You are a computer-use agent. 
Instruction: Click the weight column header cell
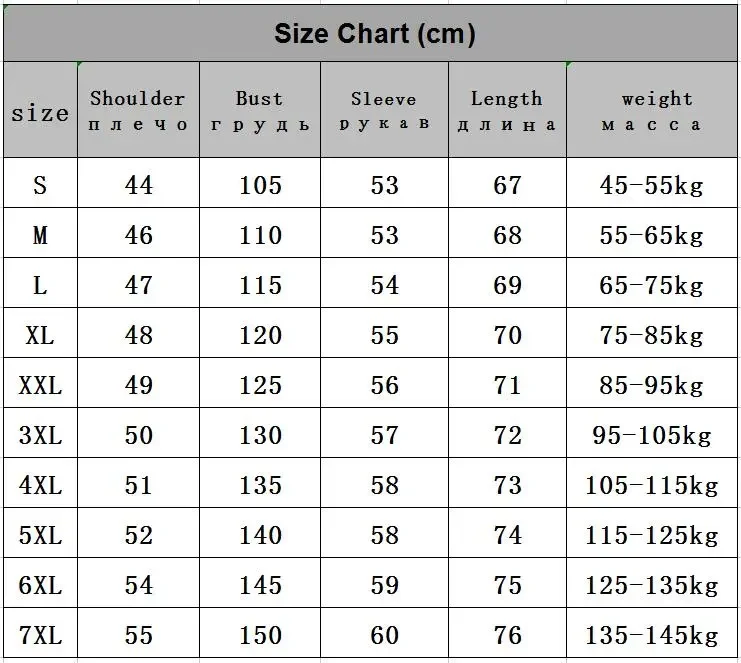(x=652, y=110)
